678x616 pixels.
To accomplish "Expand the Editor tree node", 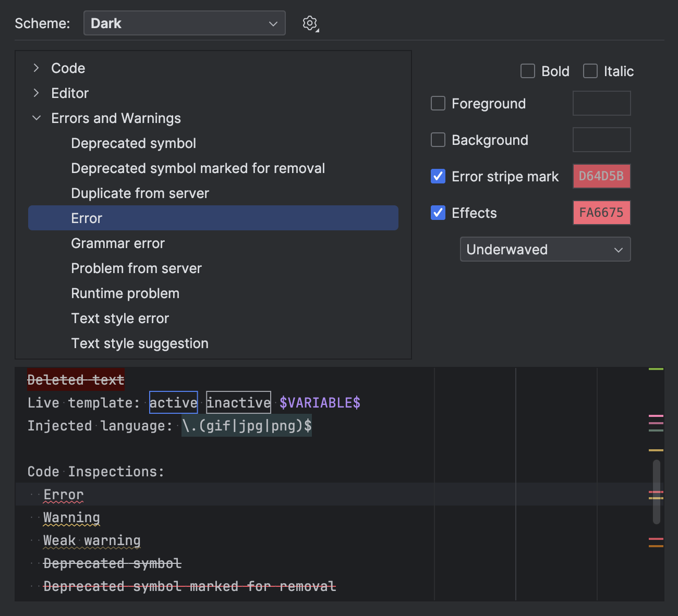I will (36, 93).
